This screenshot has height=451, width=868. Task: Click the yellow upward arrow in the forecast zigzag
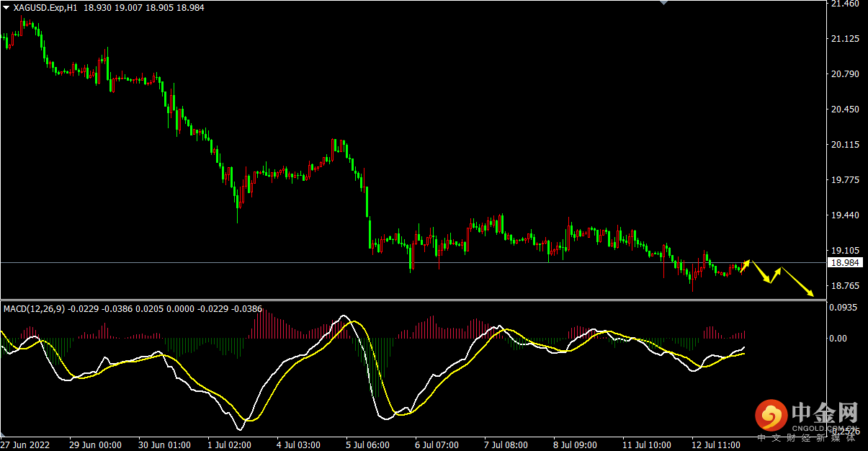tap(775, 274)
